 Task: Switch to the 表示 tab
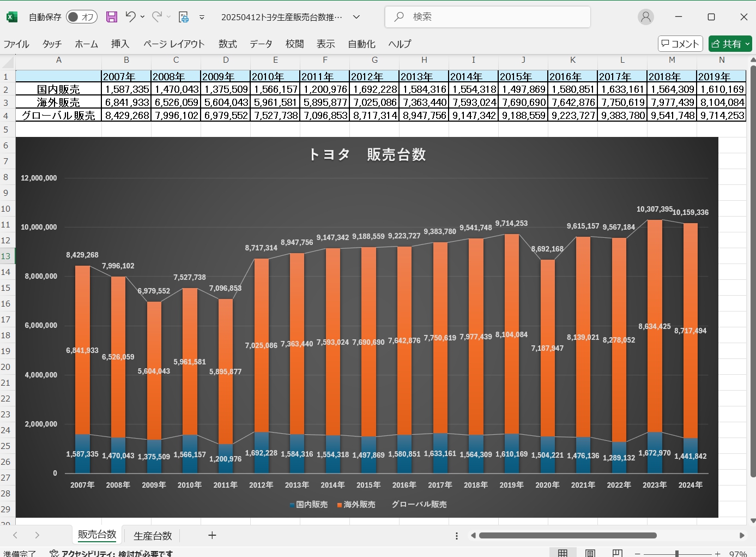(326, 44)
